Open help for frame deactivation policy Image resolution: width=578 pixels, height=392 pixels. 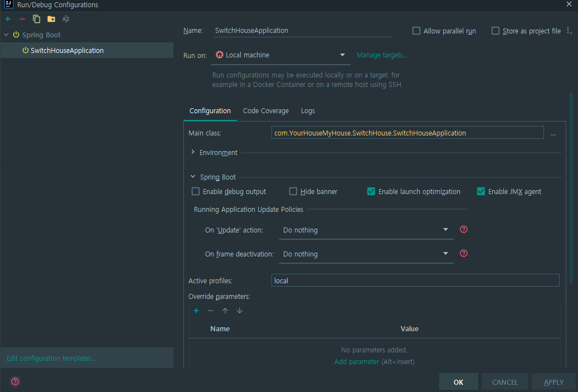click(464, 253)
